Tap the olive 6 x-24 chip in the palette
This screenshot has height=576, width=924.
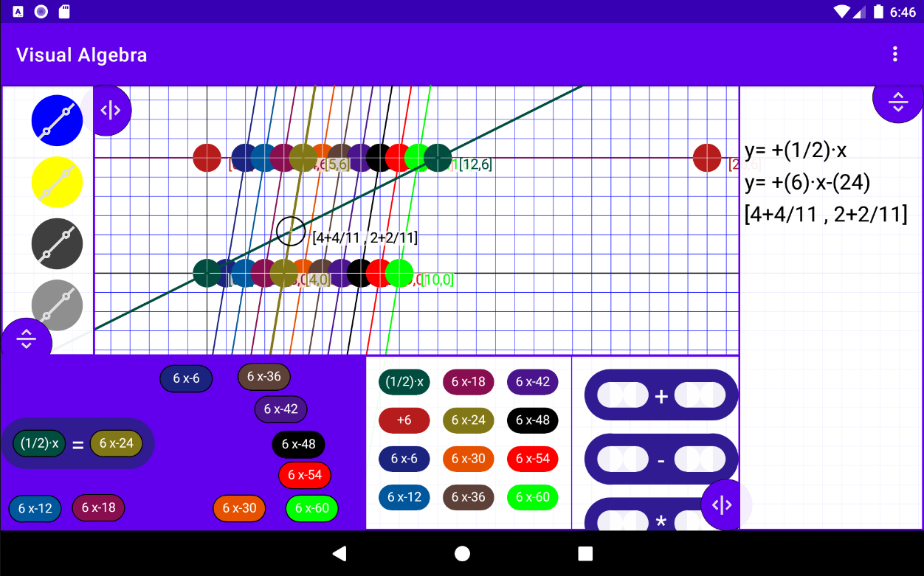pyautogui.click(x=469, y=420)
